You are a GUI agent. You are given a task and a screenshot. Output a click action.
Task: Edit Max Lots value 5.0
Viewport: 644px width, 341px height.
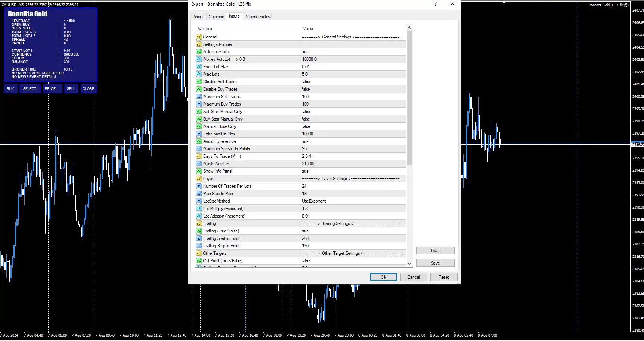coord(353,74)
